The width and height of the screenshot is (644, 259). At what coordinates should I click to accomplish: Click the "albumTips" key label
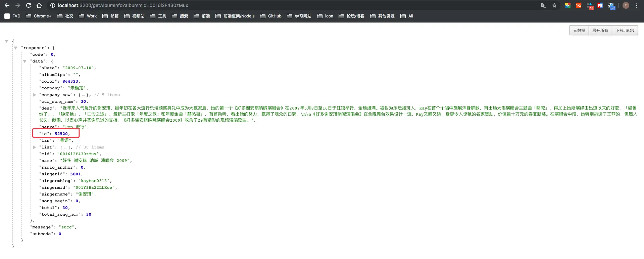click(x=53, y=75)
